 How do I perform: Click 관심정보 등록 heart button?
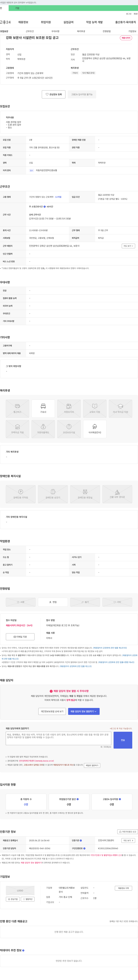(53, 94)
